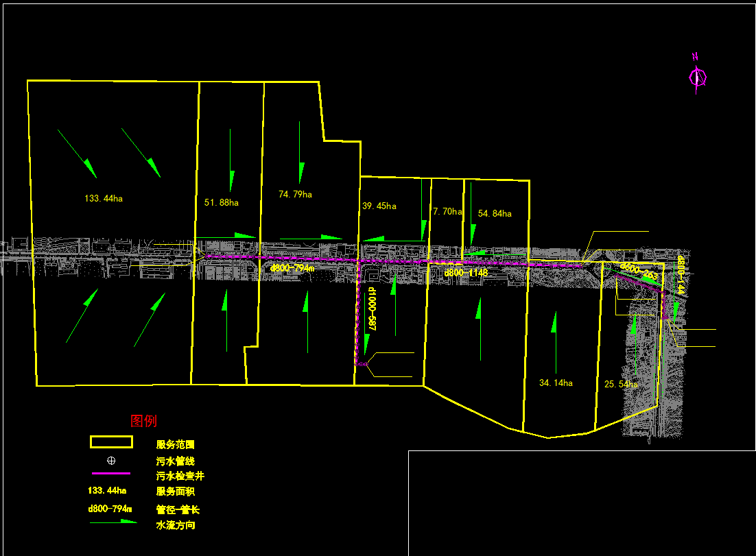Select the 管径-管长 legend text
Image resolution: width=756 pixels, height=556 pixels.
point(178,509)
